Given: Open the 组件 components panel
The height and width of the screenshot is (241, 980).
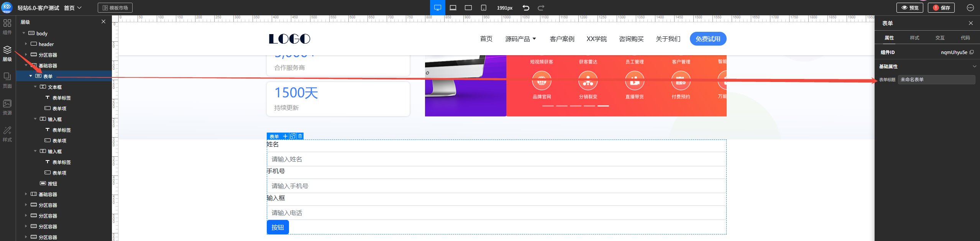Looking at the screenshot, I should tap(7, 26).
